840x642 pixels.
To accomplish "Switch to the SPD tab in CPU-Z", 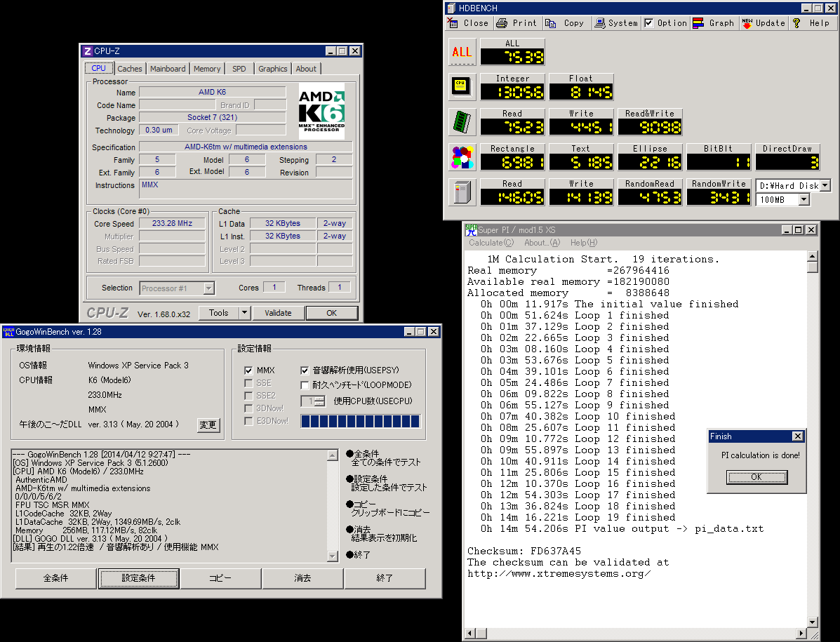I will coord(239,69).
